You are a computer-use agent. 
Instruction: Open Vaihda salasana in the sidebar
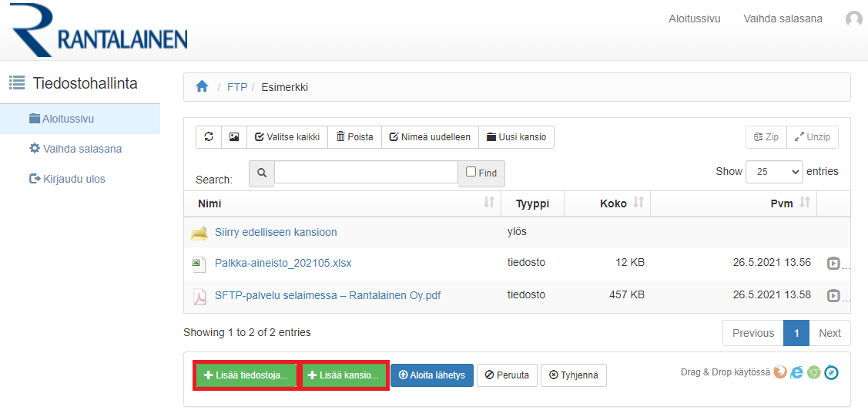tap(82, 149)
